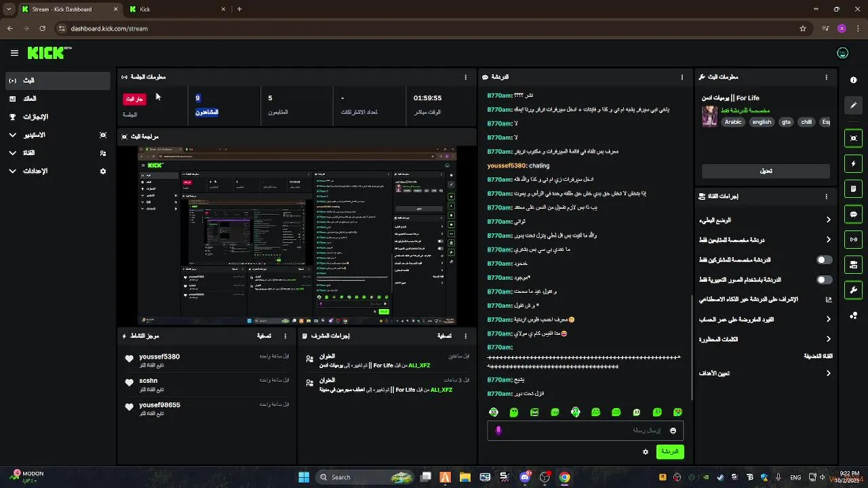Open the more options of channel actions panel
The height and width of the screenshot is (488, 868).
(826, 197)
